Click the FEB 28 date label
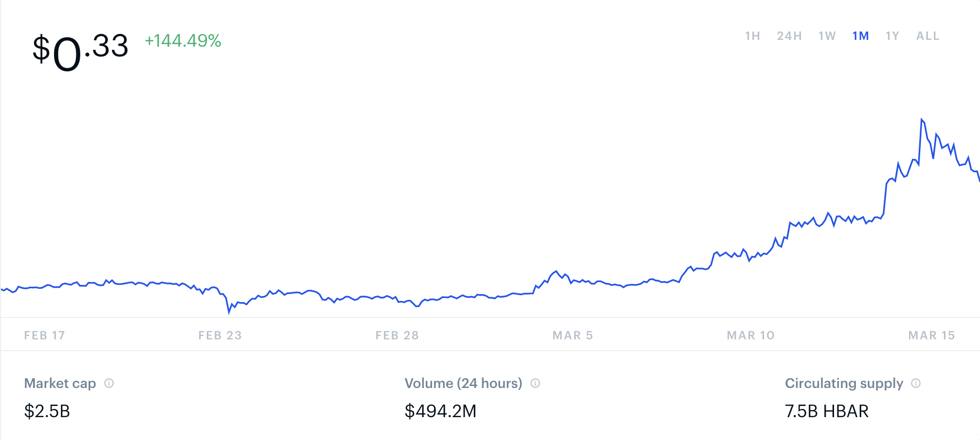Image resolution: width=980 pixels, height=440 pixels. click(397, 335)
